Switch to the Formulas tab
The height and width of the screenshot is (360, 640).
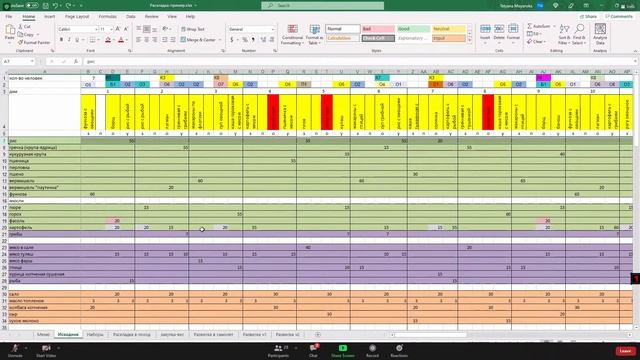click(x=108, y=16)
